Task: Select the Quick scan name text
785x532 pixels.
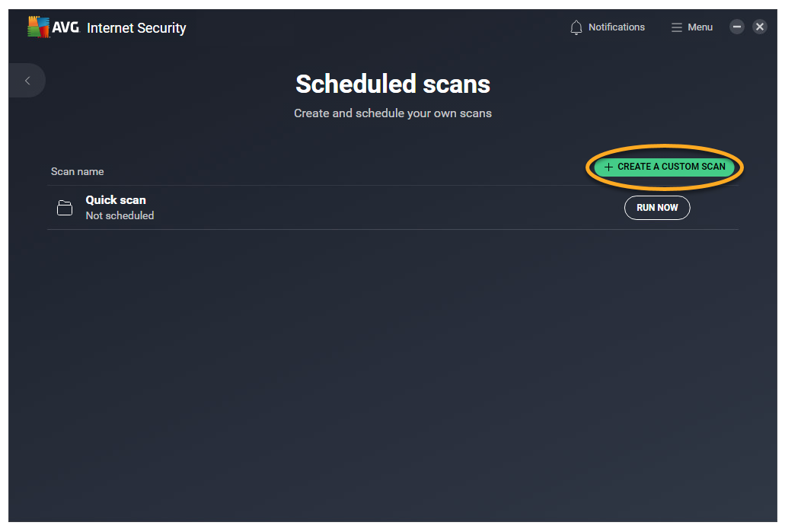Action: pos(116,200)
